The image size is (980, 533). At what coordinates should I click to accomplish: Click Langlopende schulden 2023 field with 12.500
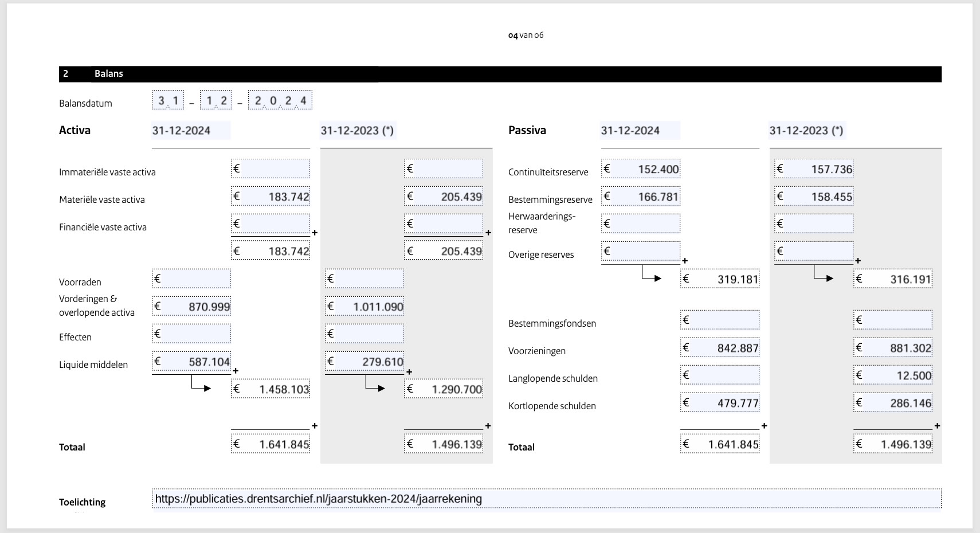pyautogui.click(x=893, y=375)
